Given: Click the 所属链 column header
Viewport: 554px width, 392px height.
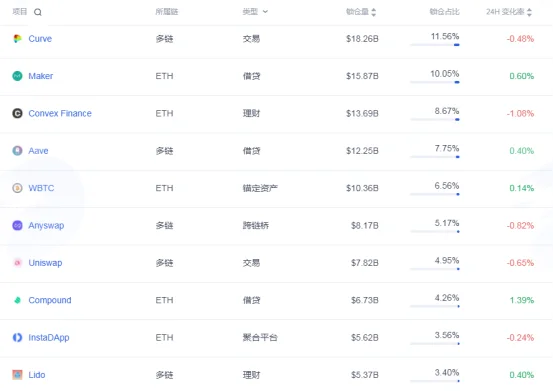Looking at the screenshot, I should tap(167, 12).
